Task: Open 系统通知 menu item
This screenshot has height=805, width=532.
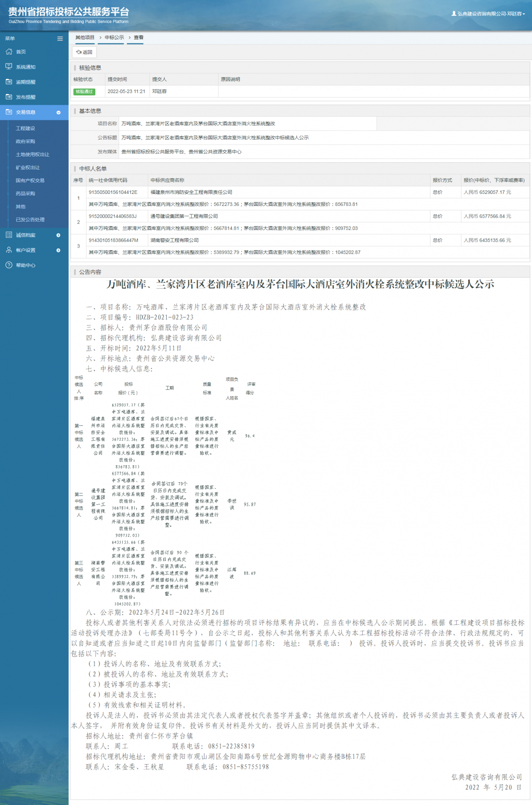Action: [26, 67]
